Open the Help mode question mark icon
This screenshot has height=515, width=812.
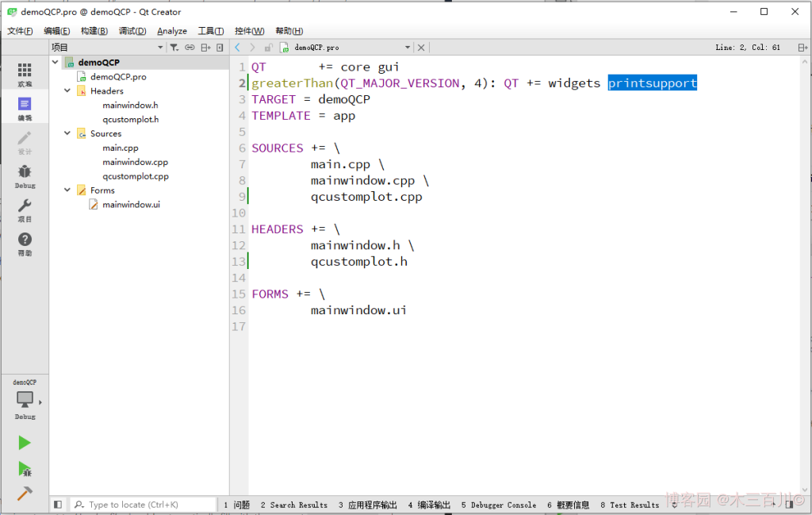point(25,244)
